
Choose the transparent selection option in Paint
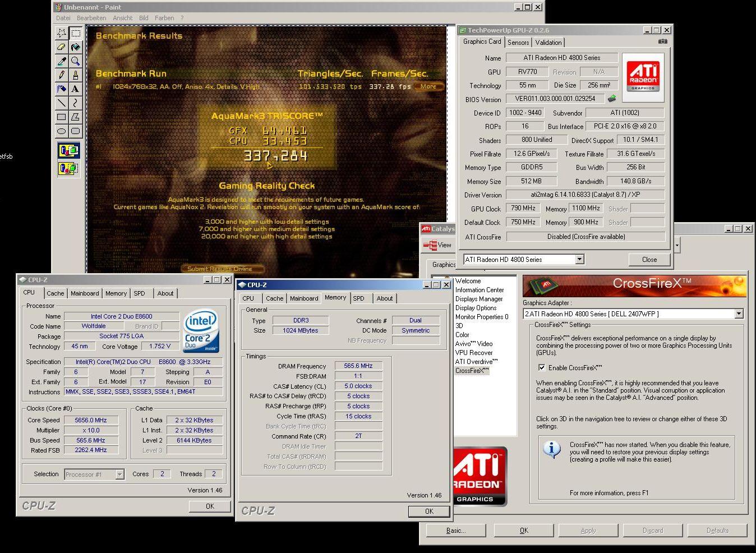coord(68,168)
